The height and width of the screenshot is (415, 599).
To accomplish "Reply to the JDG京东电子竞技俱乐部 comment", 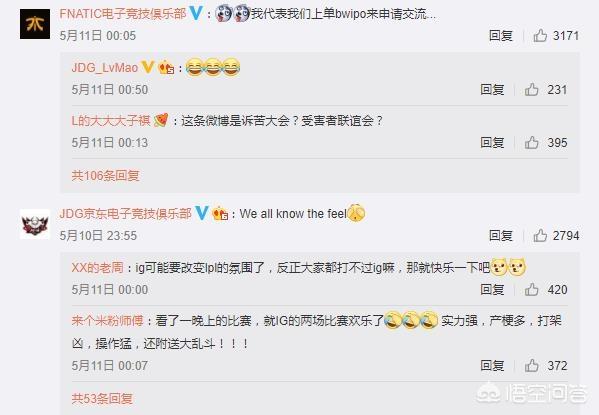I will coord(500,235).
